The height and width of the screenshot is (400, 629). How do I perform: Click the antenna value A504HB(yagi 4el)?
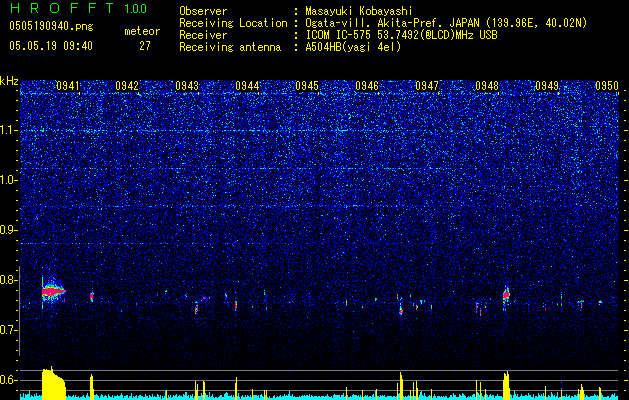point(353,47)
